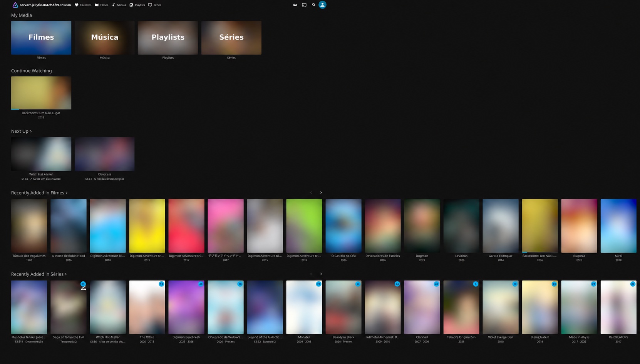Play Clevatess episode in Next Up
The height and width of the screenshot is (364, 640).
tap(105, 154)
